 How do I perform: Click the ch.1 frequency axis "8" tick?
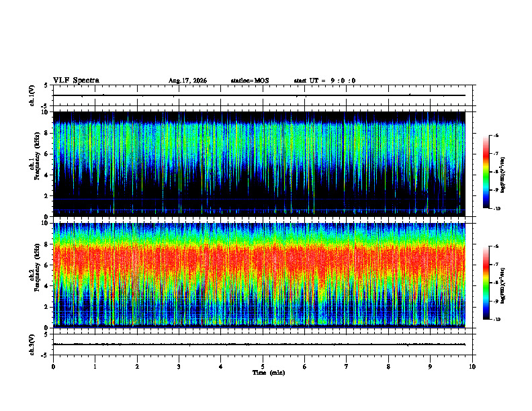point(47,133)
